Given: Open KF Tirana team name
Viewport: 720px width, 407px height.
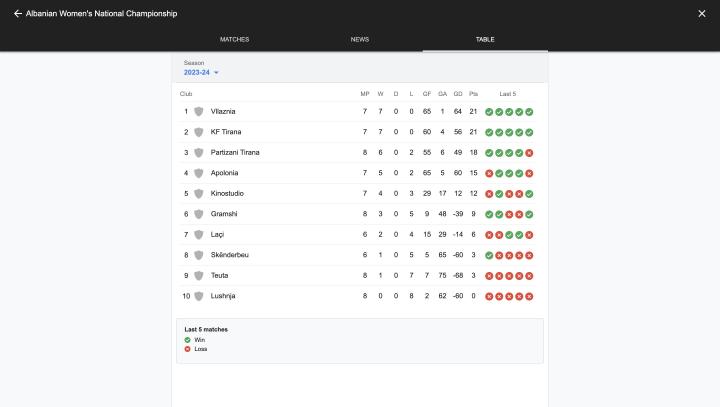Looking at the screenshot, I should (226, 132).
